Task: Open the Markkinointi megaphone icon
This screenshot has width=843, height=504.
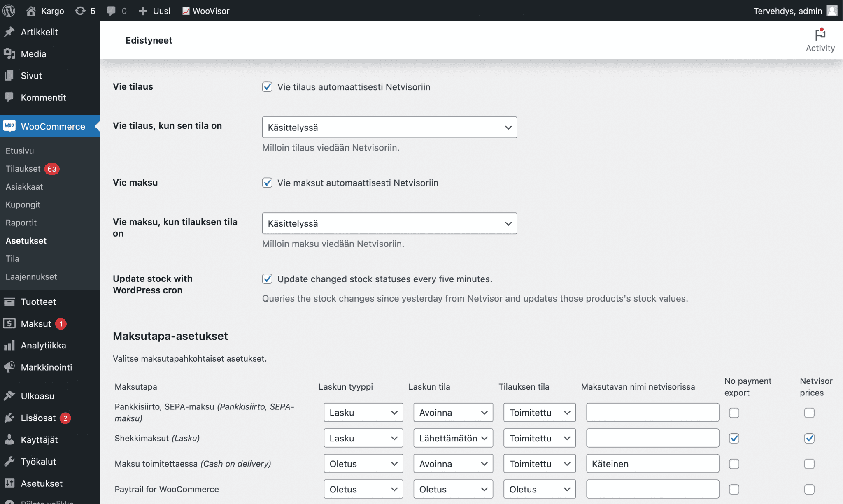Action: tap(9, 367)
